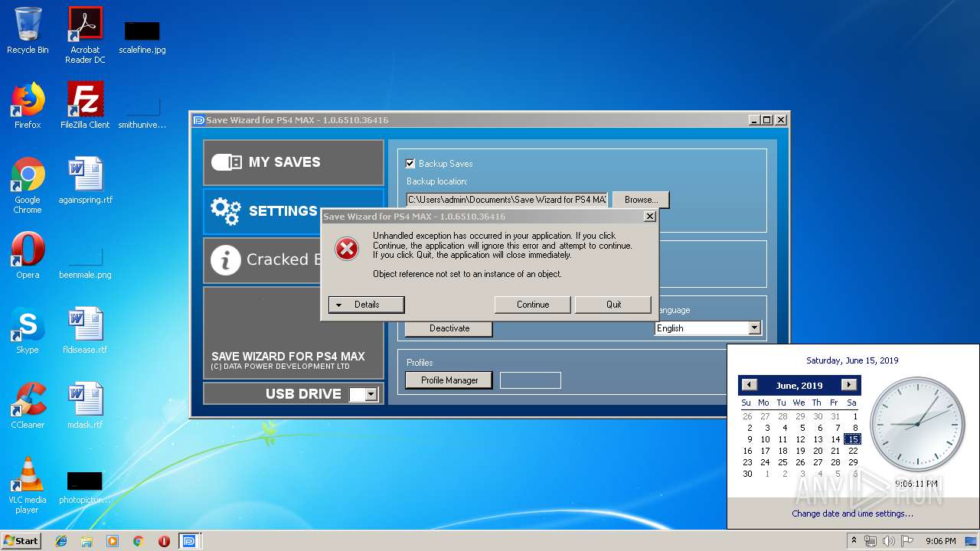Click Change date and time settings link

(x=852, y=514)
